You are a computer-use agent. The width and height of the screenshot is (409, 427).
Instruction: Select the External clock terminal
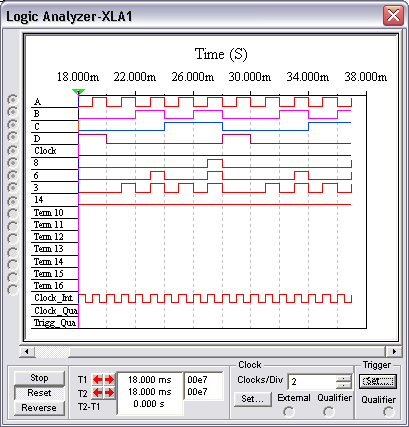coord(289,412)
